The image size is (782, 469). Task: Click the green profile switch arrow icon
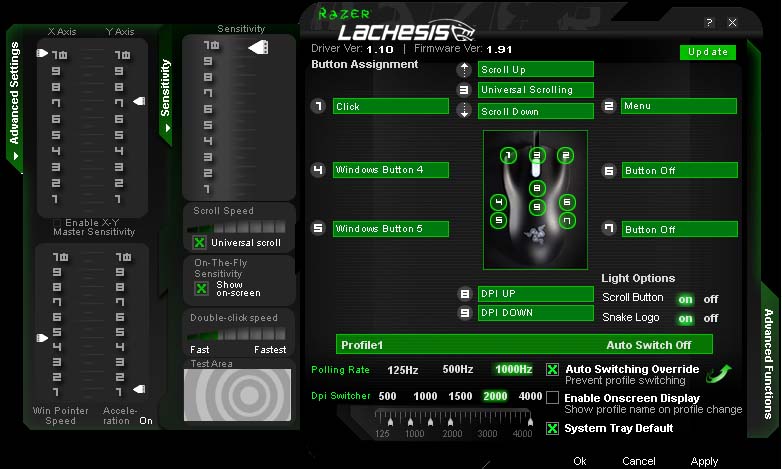coord(718,374)
